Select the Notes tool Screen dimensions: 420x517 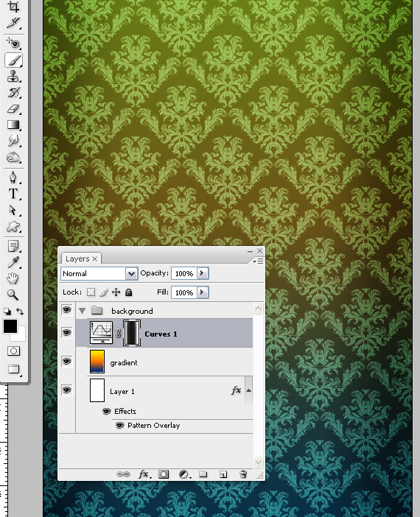pyautogui.click(x=13, y=246)
